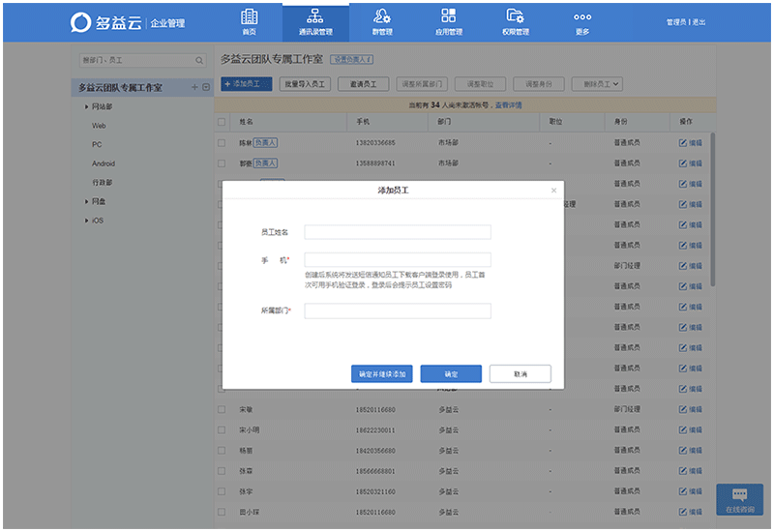The height and width of the screenshot is (532, 774).
Task: Click the 退出 logout link
Action: click(x=699, y=22)
